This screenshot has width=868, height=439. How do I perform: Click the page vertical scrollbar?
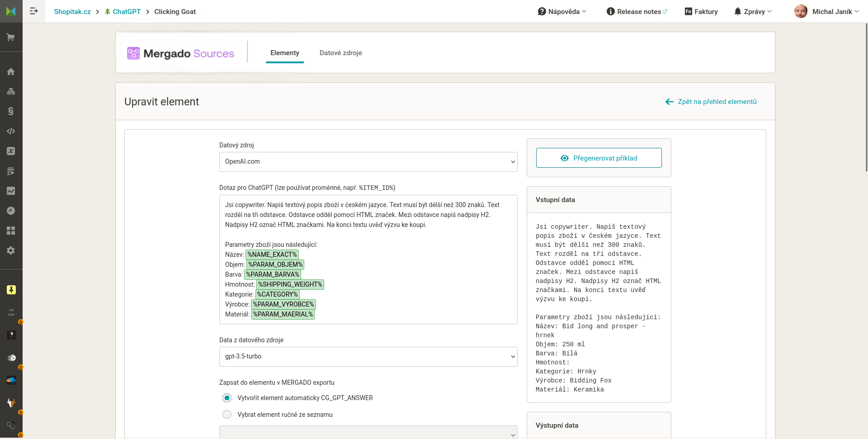tap(866, 97)
